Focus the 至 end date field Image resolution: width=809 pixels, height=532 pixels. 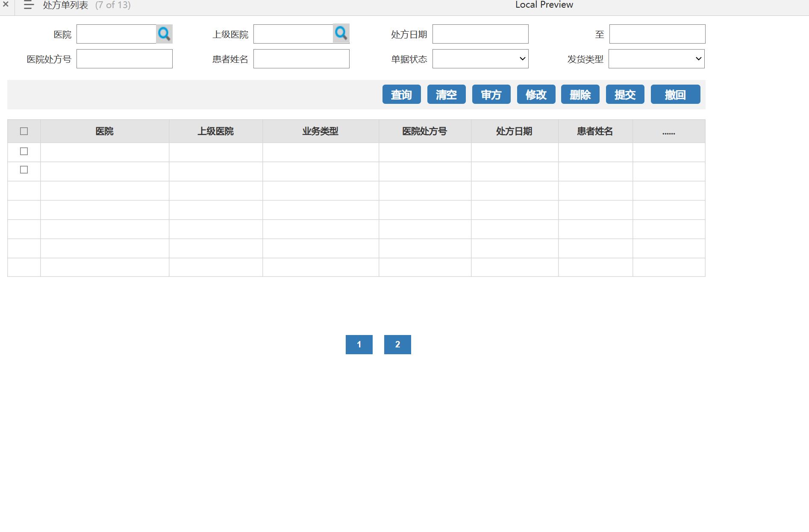point(657,34)
